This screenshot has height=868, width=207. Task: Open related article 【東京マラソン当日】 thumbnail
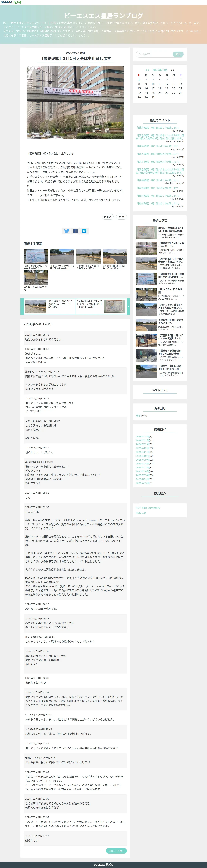(x=62, y=256)
